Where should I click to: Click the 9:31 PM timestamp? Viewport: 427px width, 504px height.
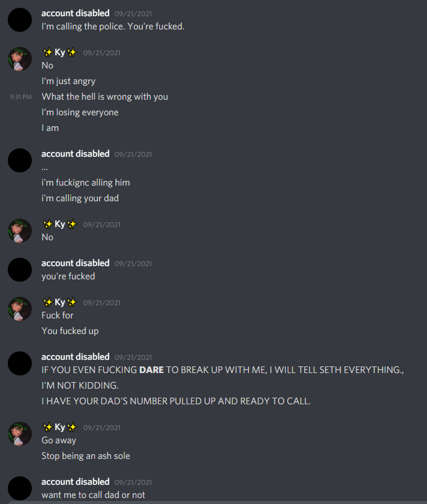[20, 97]
